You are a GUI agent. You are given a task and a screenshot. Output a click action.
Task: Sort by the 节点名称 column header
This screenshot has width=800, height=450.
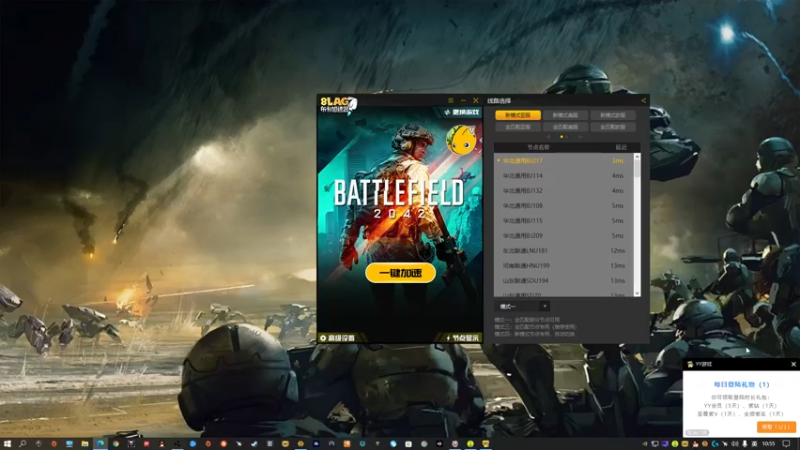pyautogui.click(x=538, y=147)
